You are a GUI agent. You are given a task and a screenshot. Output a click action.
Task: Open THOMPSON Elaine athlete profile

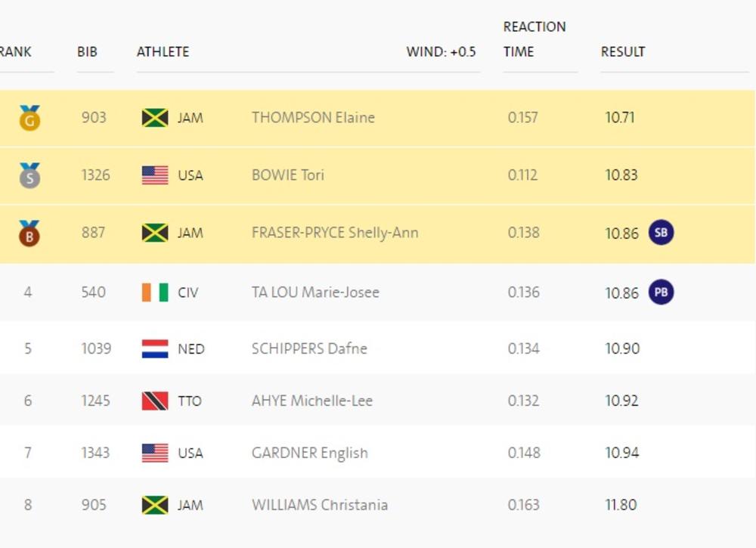(313, 118)
